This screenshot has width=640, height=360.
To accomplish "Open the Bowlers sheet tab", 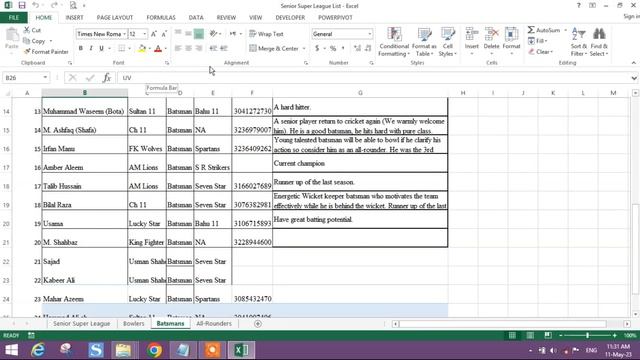I will [133, 323].
